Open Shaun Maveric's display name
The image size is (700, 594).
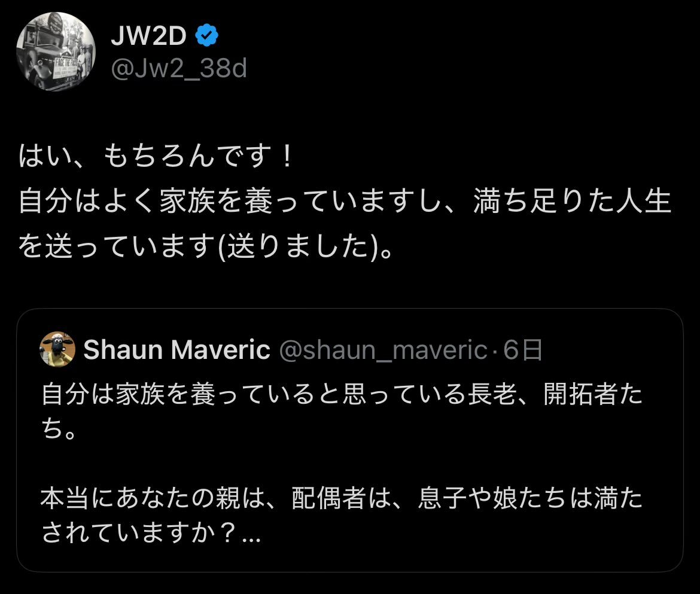(176, 349)
